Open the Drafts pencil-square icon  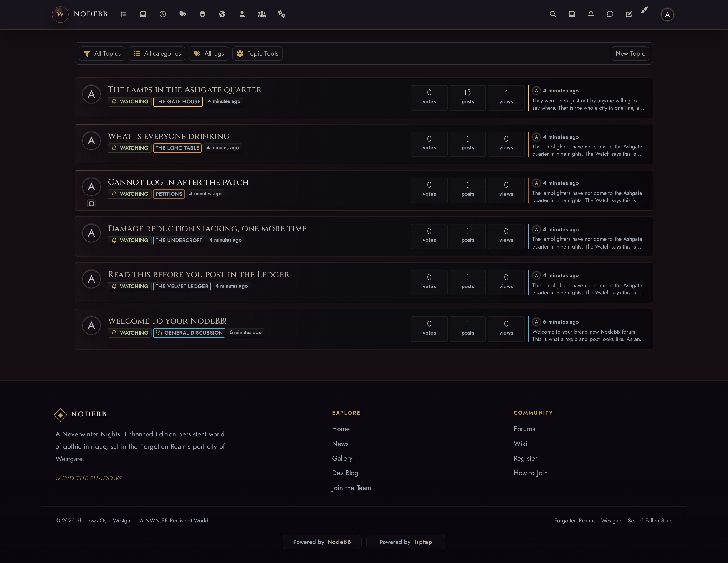[x=629, y=14]
